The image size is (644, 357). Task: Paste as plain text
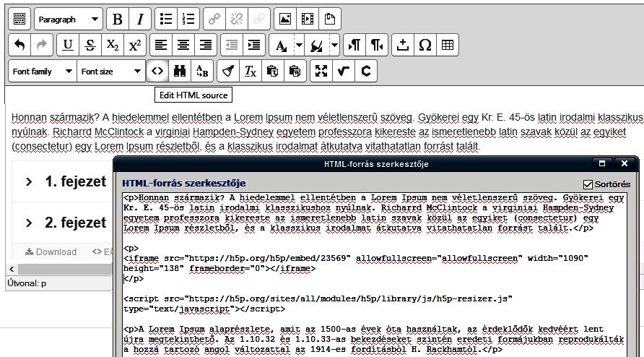273,71
